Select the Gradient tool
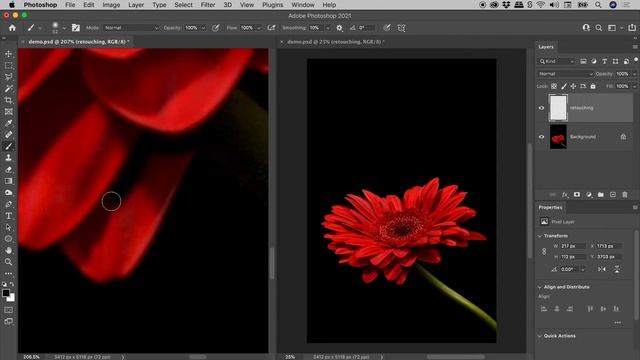The image size is (640, 360). pos(8,181)
